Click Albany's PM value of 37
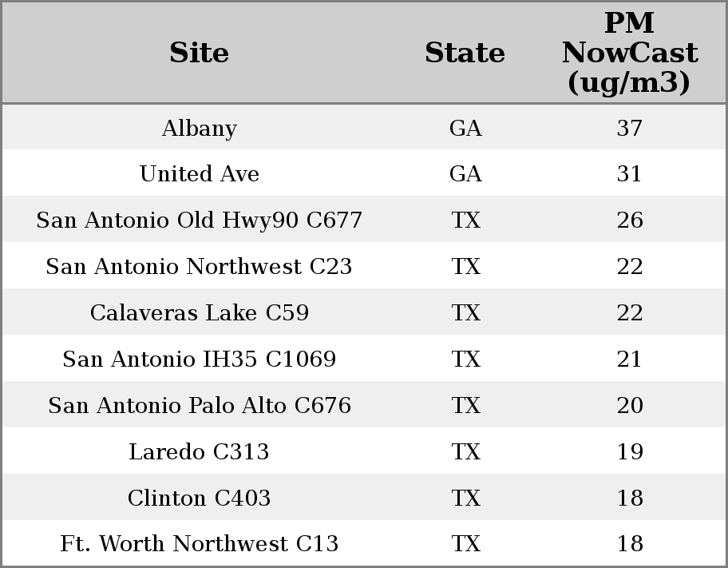The image size is (728, 568). click(629, 129)
